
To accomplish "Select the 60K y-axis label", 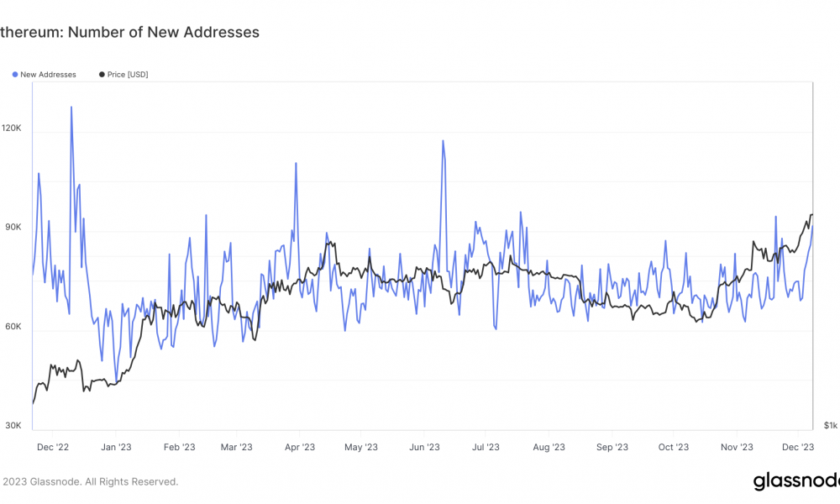I will click(x=13, y=326).
